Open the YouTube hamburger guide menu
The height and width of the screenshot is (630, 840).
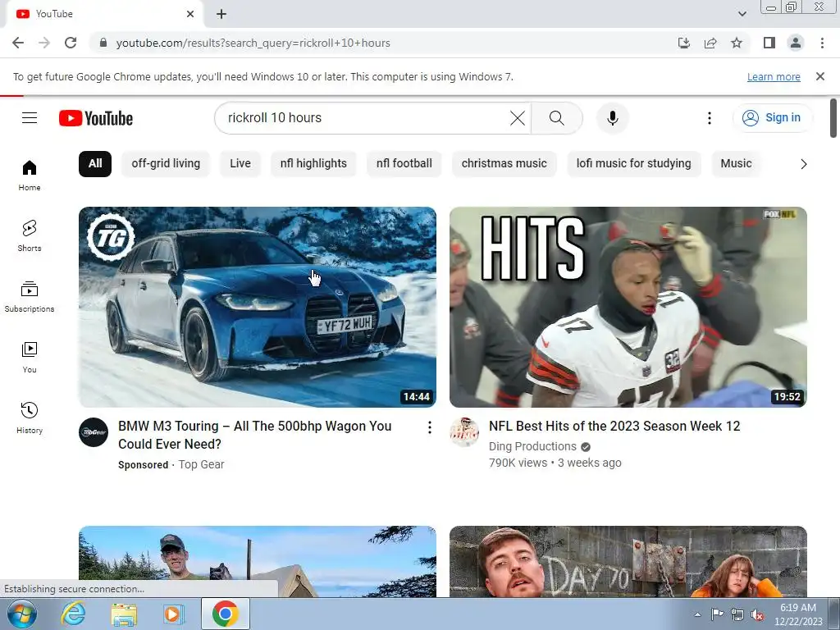(30, 118)
